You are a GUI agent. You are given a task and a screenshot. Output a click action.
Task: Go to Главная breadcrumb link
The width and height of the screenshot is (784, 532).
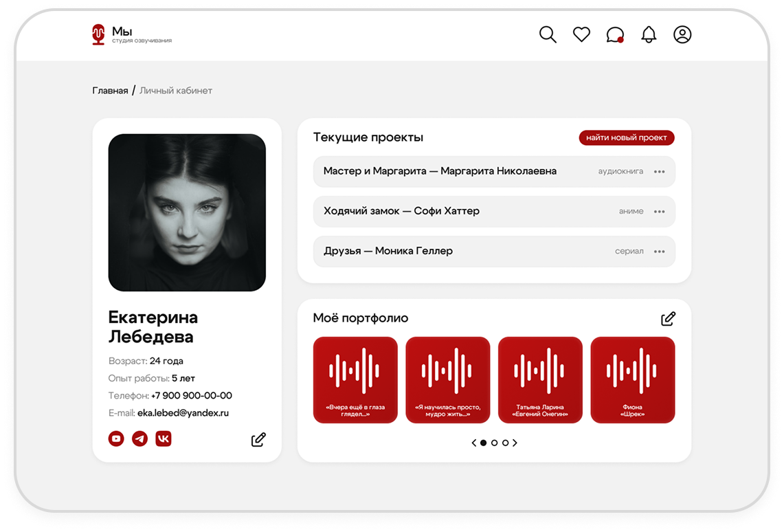click(x=110, y=91)
